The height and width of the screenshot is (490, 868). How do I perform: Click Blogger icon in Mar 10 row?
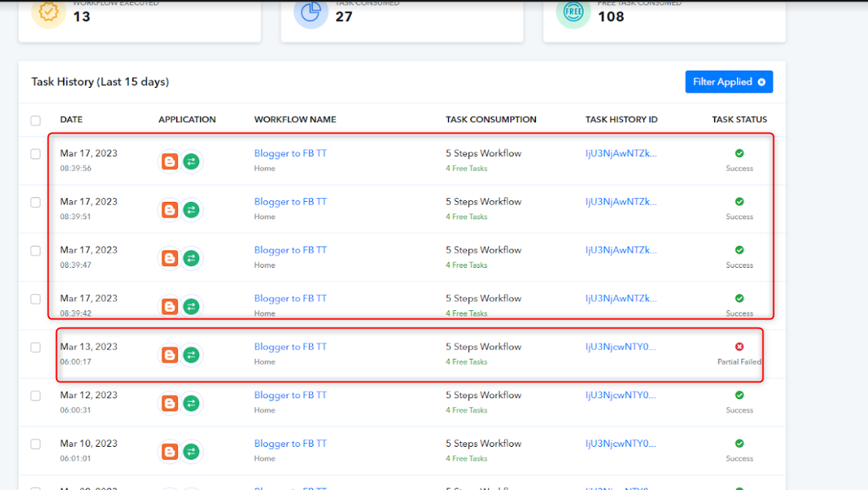170,451
